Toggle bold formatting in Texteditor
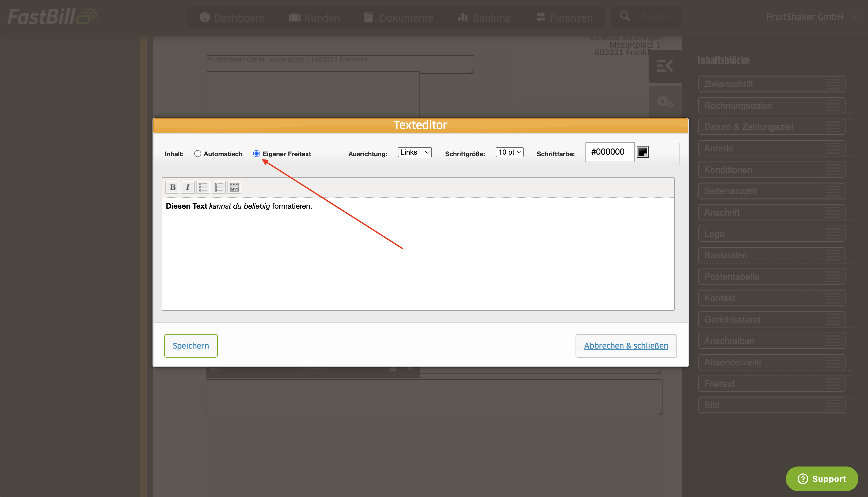Viewport: 868px width, 497px height. [x=172, y=187]
